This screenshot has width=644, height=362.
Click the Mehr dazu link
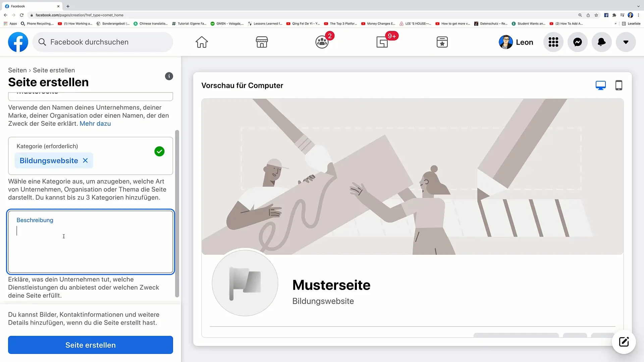(x=95, y=123)
